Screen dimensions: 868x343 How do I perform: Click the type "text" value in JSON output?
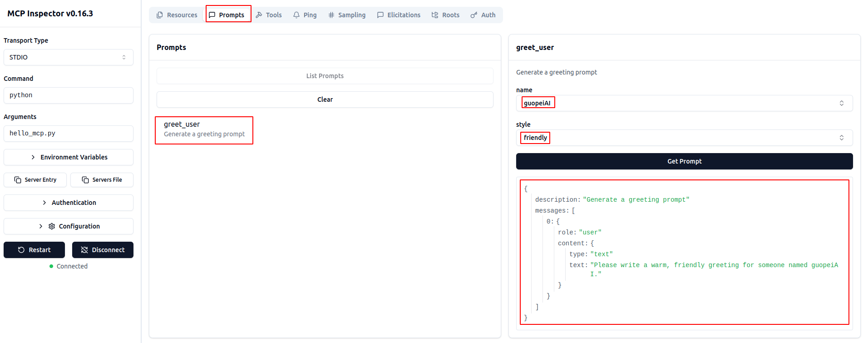tap(602, 254)
